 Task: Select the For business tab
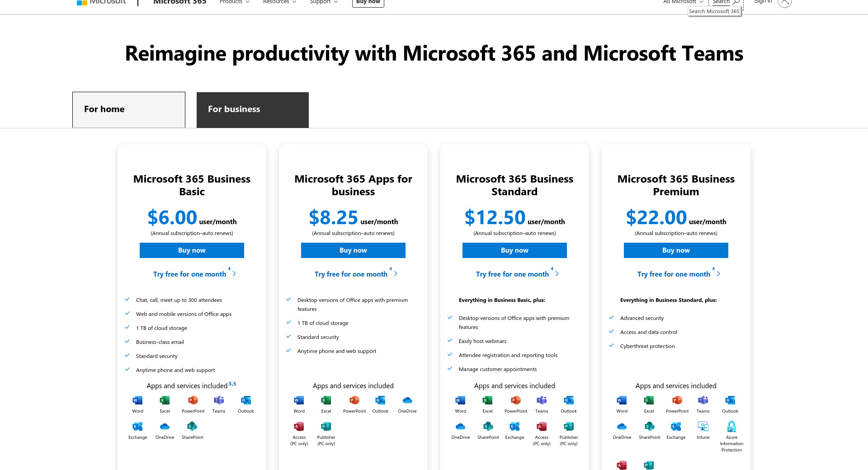253,110
